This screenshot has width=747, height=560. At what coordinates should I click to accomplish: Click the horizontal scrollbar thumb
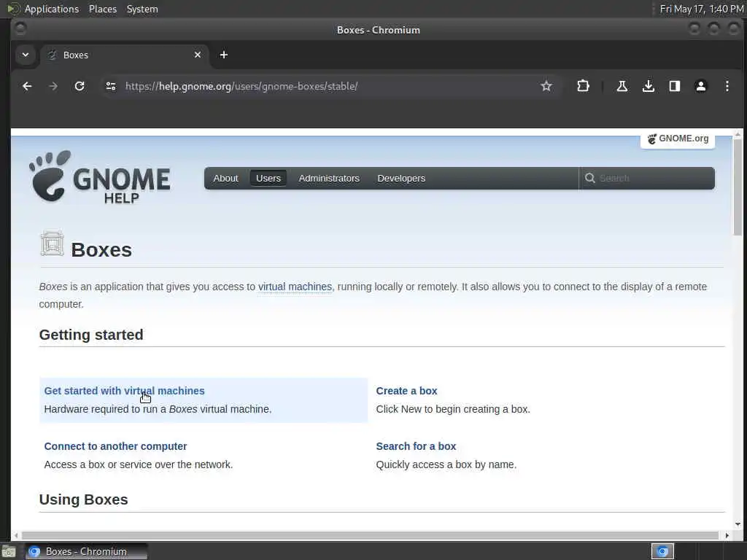(370, 535)
